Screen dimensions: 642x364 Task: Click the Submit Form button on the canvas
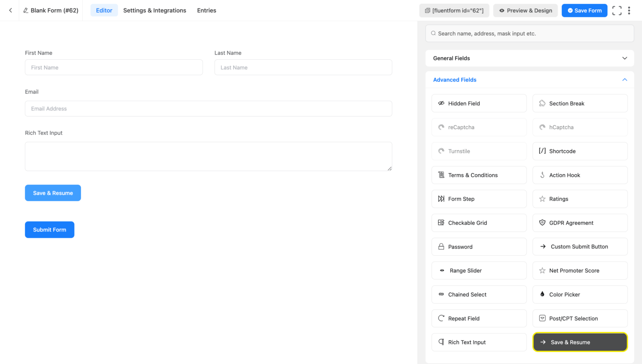49,229
